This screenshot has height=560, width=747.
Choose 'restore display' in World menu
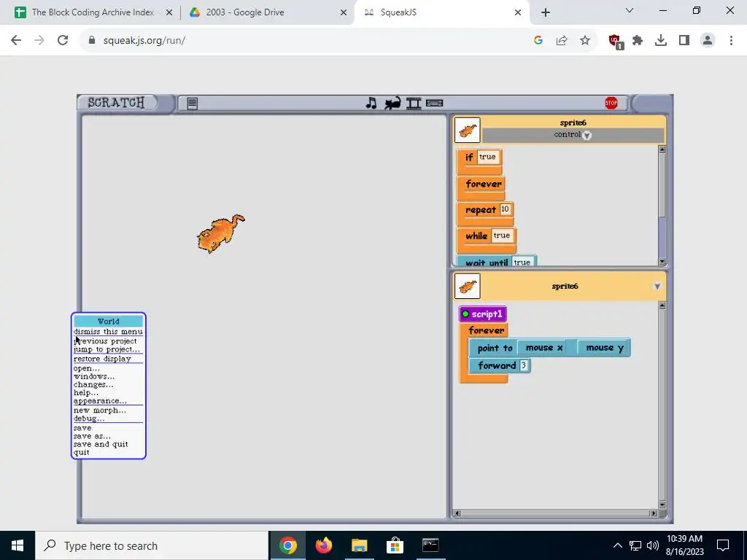[108, 359]
